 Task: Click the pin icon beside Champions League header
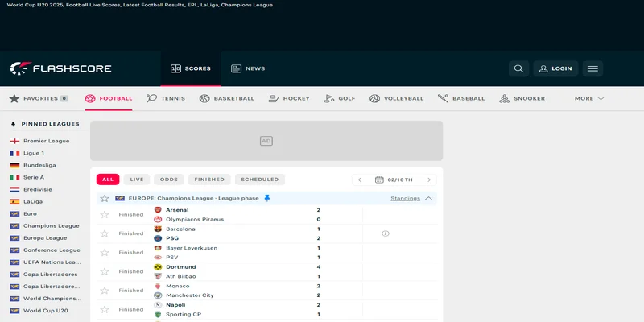click(267, 198)
